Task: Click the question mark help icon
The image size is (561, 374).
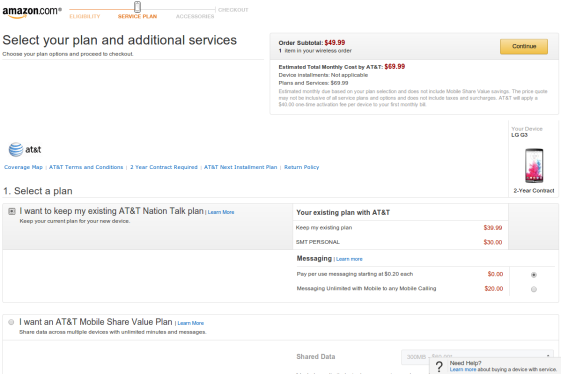Action: 439,366
